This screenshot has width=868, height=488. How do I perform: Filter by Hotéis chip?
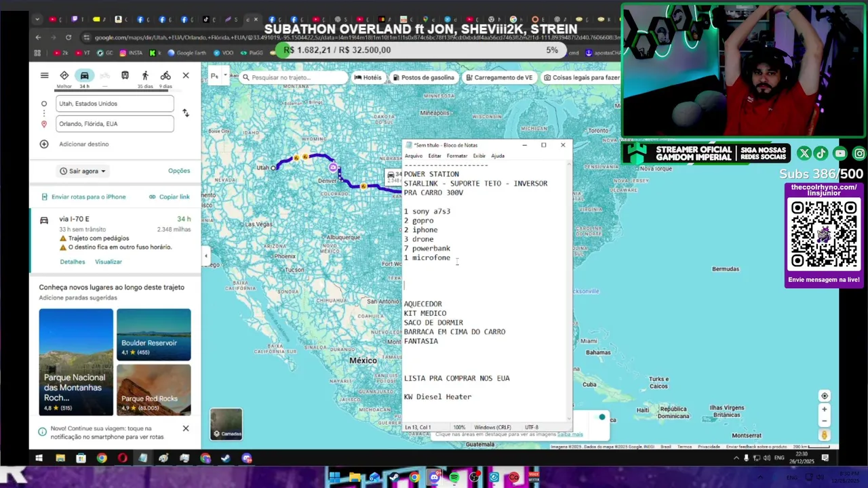[368, 77]
